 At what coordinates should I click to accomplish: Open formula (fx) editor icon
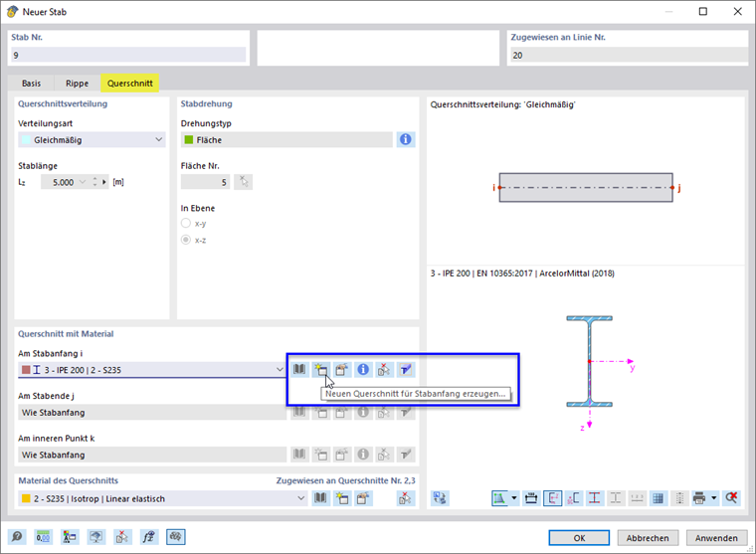(149, 537)
